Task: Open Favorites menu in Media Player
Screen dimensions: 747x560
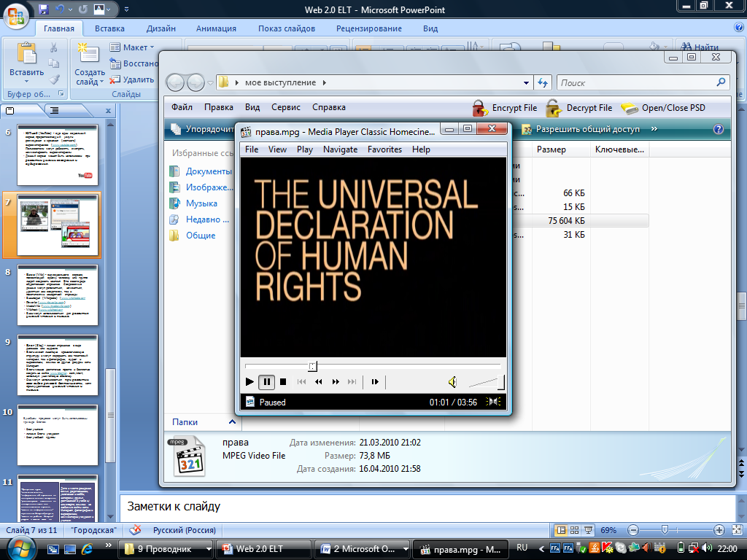Action: (384, 149)
